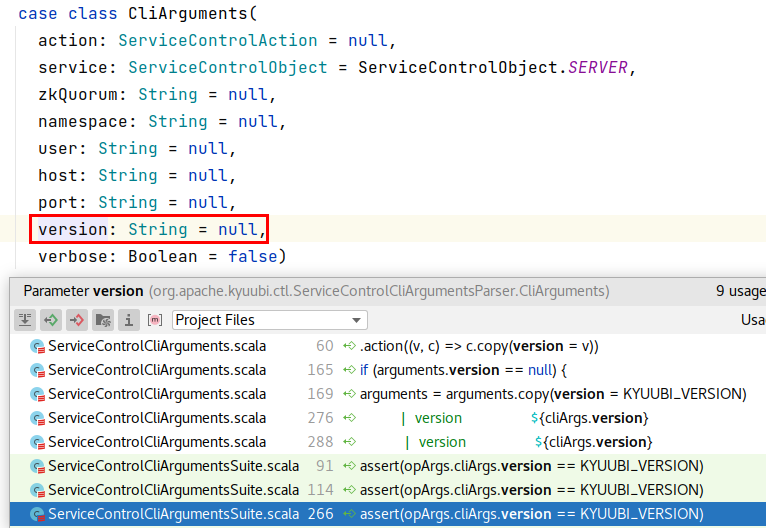
Task: Open the Project Files scope dropdown
Action: [270, 320]
